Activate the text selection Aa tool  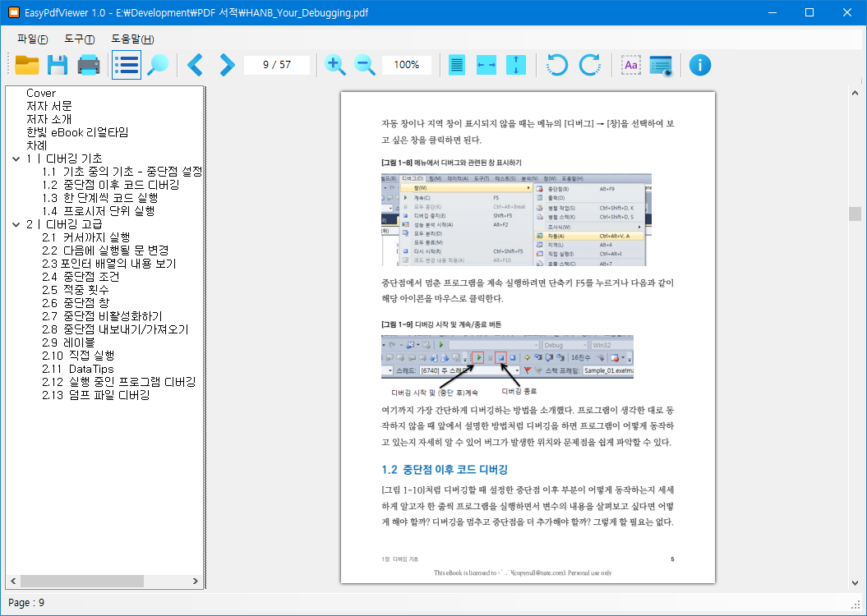[631, 65]
